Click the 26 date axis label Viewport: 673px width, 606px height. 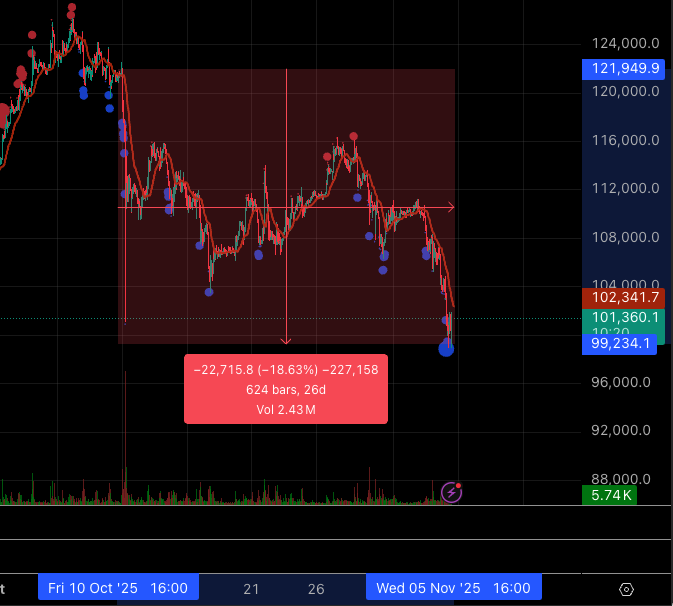316,589
